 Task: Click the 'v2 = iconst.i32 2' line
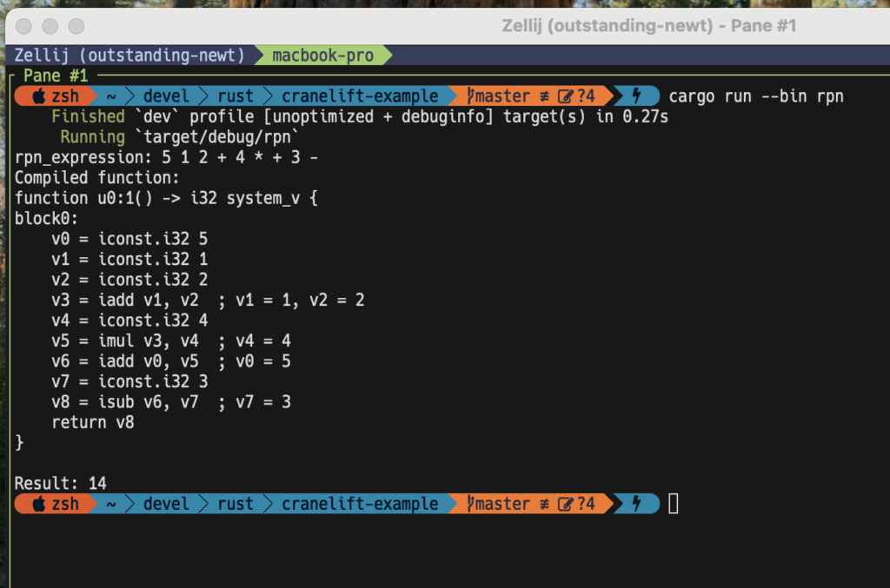[x=130, y=280]
